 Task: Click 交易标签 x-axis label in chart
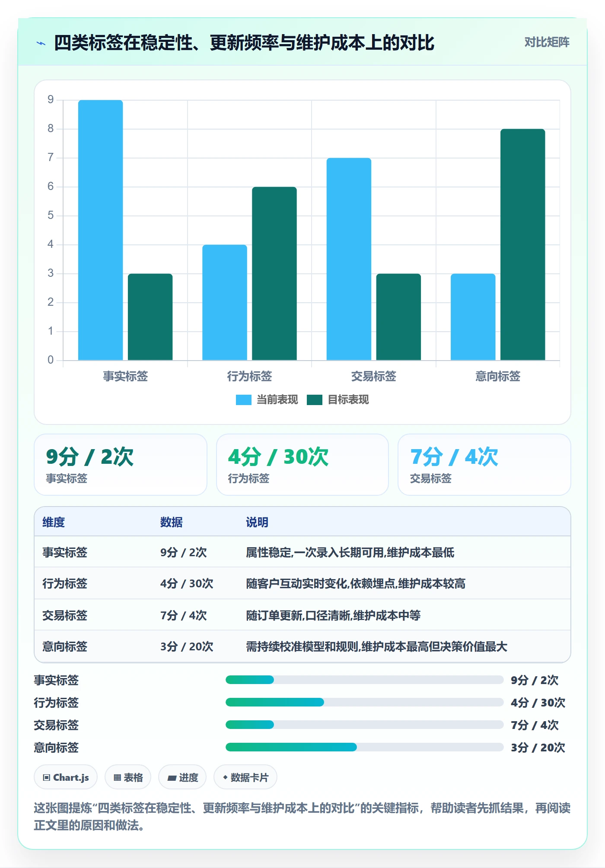coord(374,376)
